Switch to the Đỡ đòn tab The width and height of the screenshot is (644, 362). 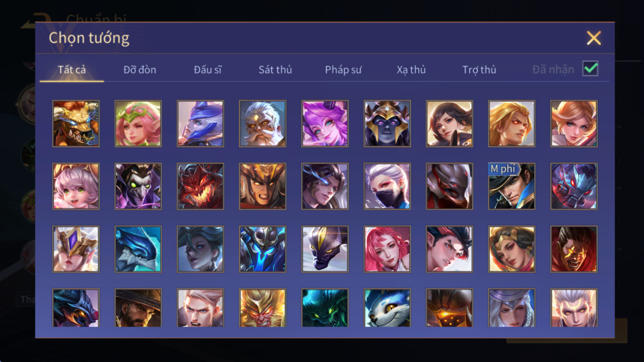click(139, 70)
